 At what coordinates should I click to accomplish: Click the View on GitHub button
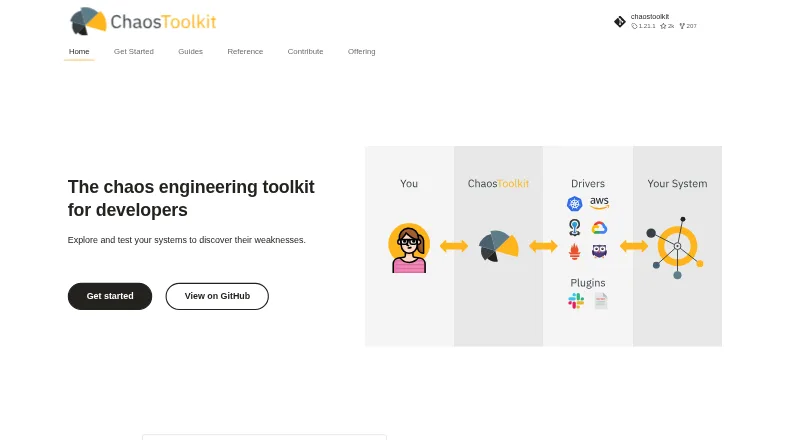point(217,296)
